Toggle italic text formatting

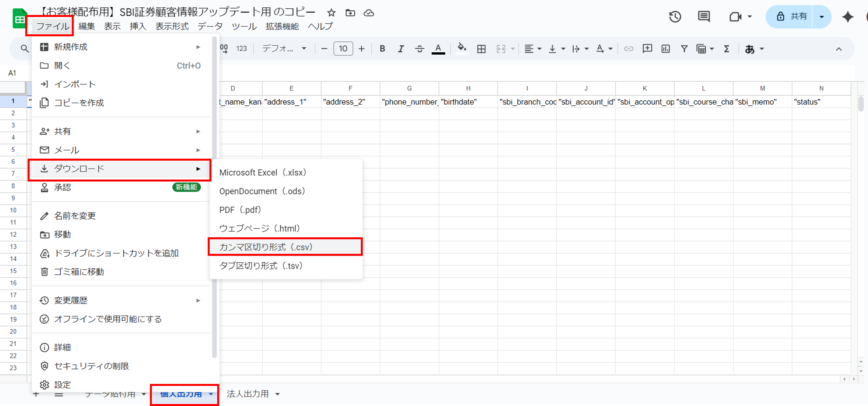tap(401, 49)
